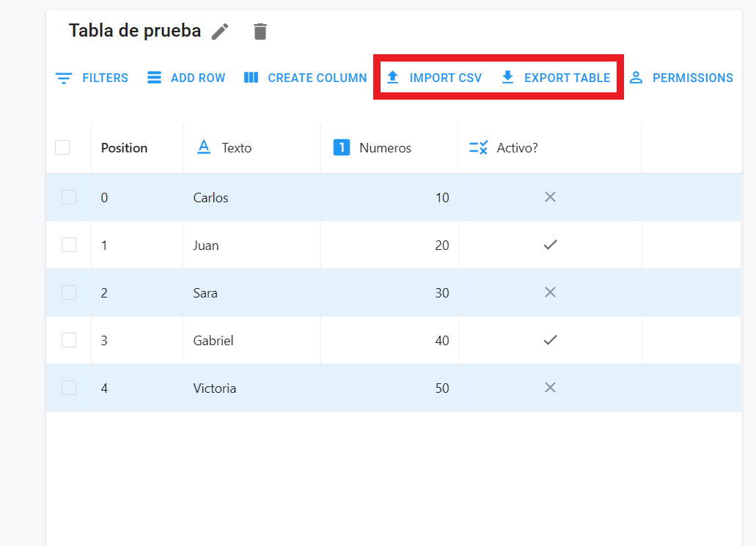Click the number cell with value 10
756x546 pixels.
coord(389,198)
